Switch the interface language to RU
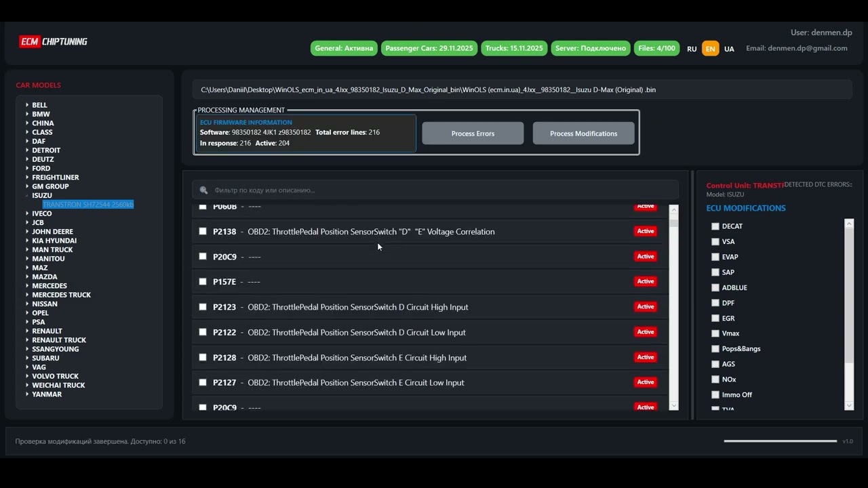Screen dimensions: 868x488 (692, 49)
